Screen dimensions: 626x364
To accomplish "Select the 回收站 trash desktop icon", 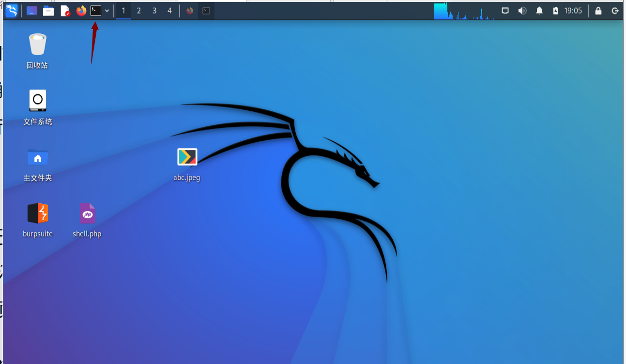I will coord(37,44).
